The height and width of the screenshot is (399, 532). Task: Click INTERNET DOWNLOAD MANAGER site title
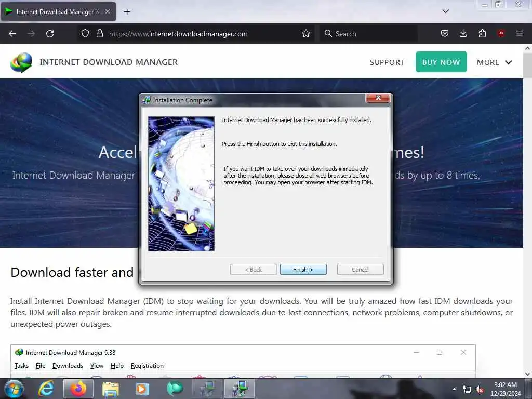click(x=109, y=62)
